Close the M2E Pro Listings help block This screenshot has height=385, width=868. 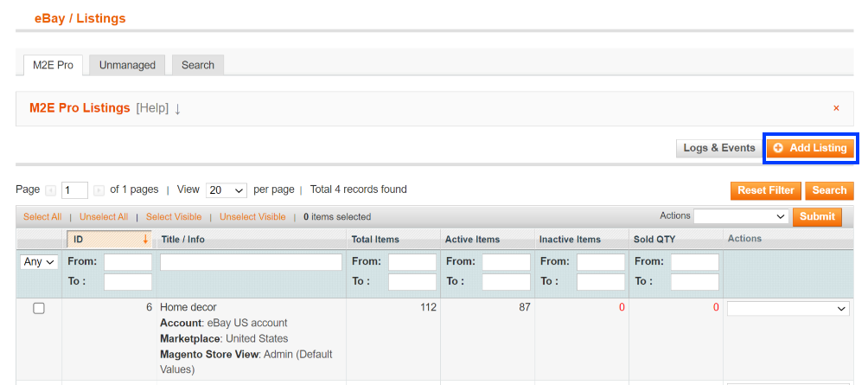point(835,108)
